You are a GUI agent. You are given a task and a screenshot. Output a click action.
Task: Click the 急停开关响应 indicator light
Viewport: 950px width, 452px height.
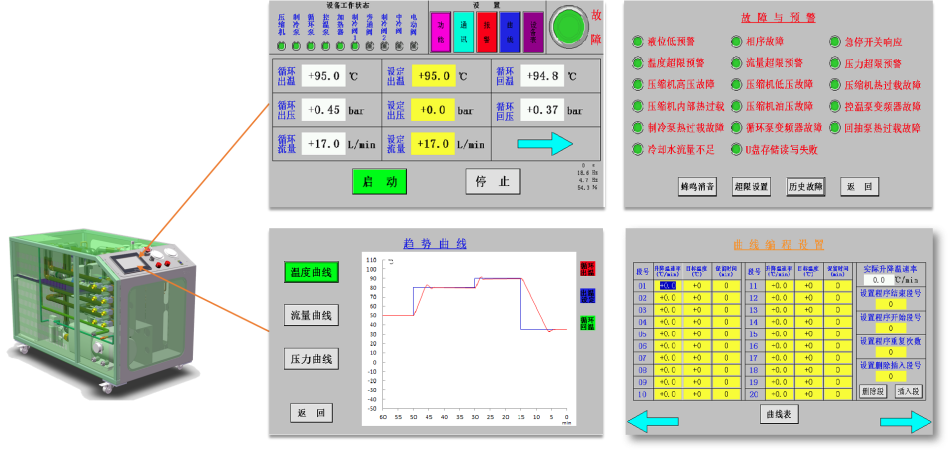click(835, 42)
